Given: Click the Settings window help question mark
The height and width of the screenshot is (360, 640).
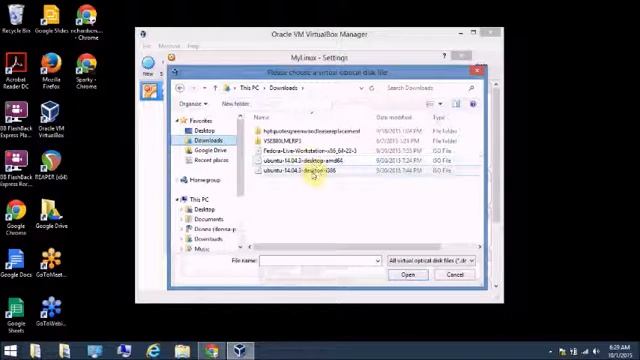Looking at the screenshot, I should click(444, 56).
